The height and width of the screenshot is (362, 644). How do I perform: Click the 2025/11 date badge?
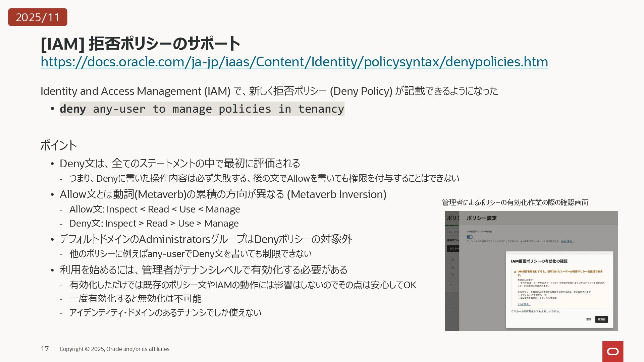pyautogui.click(x=38, y=17)
